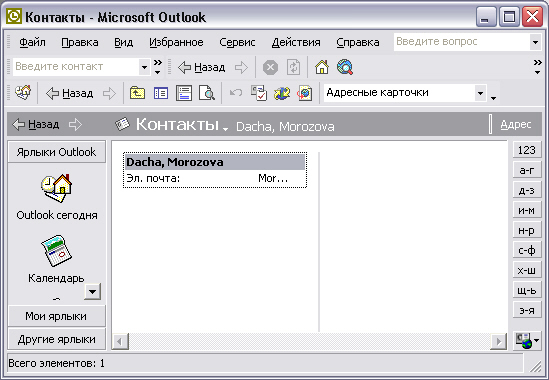Screen dimensions: 549x380
Task: Open the Вид menu
Action: (124, 42)
